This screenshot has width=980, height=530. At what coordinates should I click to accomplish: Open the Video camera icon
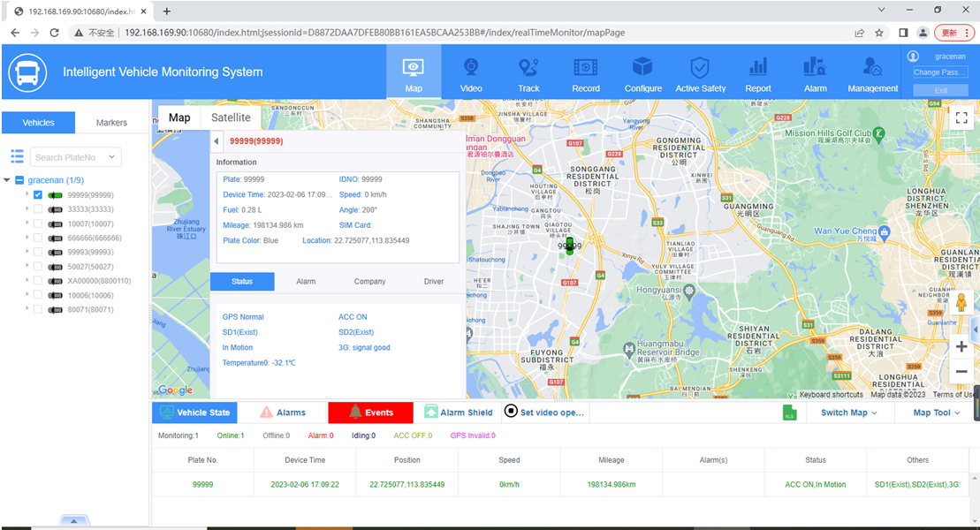[471, 67]
